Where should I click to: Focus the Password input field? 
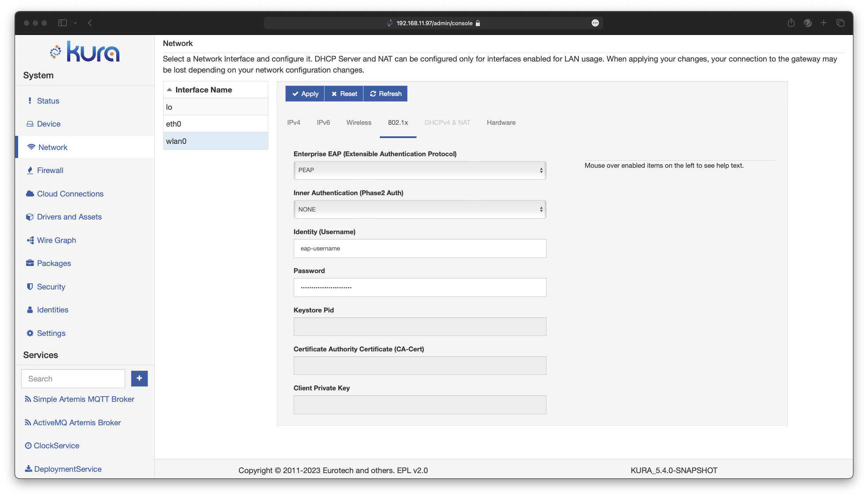point(420,287)
